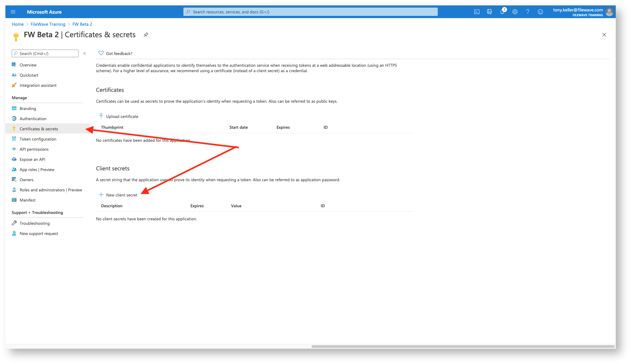Screen dimensions: 631x364
Task: Close the Certificates & secrets blade
Action: [x=604, y=35]
